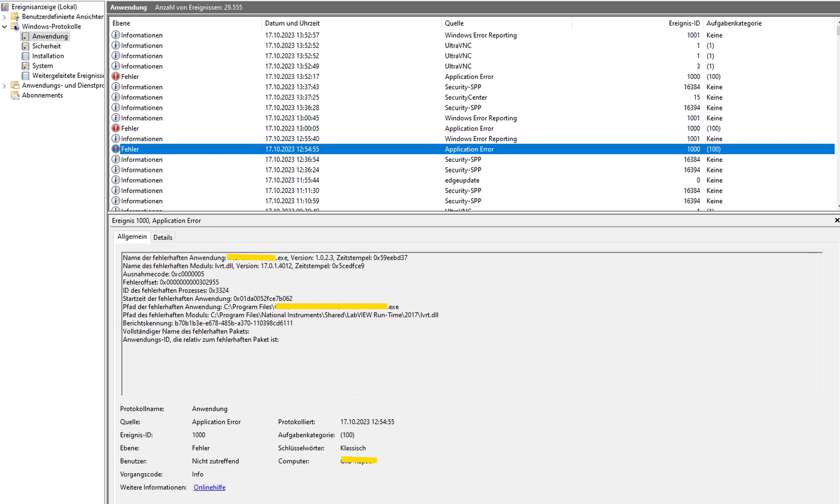
Task: Sort by the Datum und Uhrzeit column
Action: click(352, 23)
